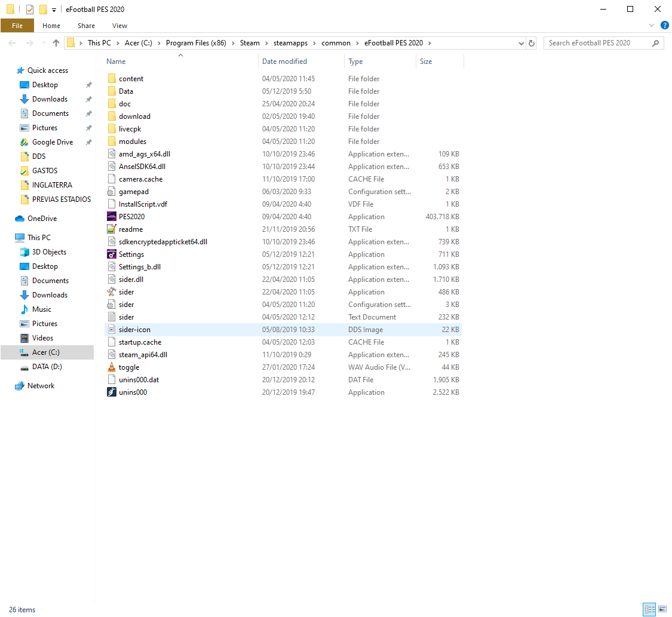The height and width of the screenshot is (617, 672).
Task: Click the unins000 application icon
Action: (112, 392)
